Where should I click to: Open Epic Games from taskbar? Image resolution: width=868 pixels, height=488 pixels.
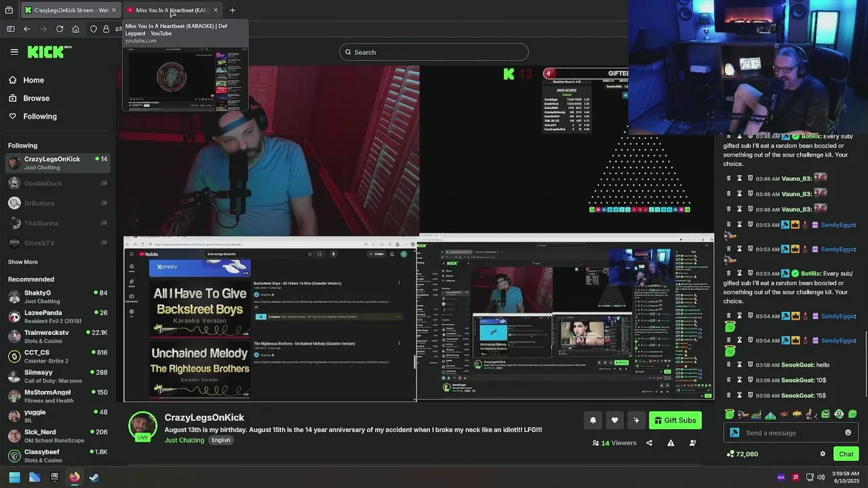pos(54,477)
